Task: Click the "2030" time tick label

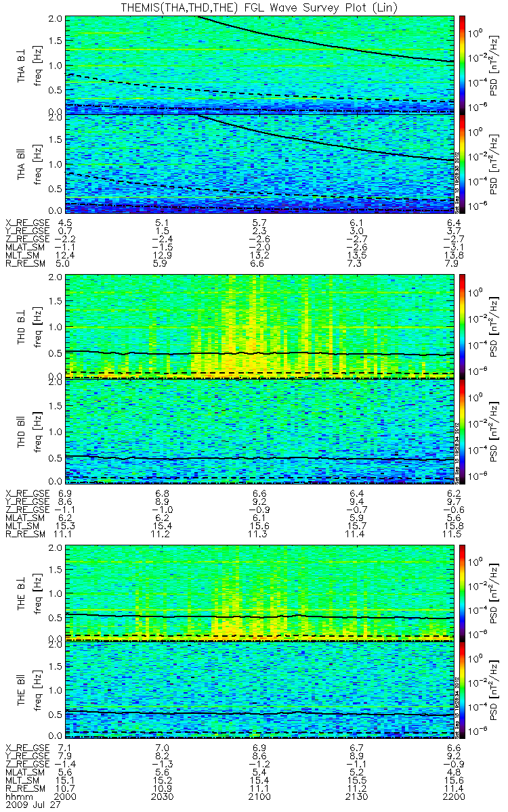Action: click(x=163, y=797)
